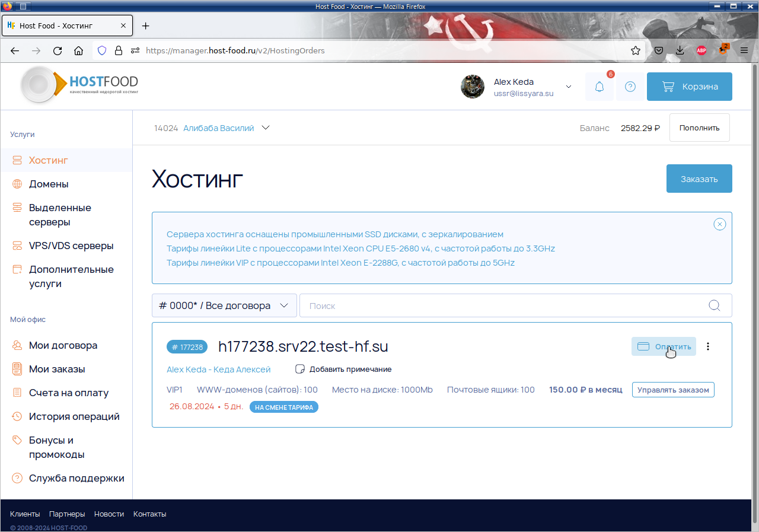Open the Firefox hamburger menu
The height and width of the screenshot is (532, 759).
(744, 51)
